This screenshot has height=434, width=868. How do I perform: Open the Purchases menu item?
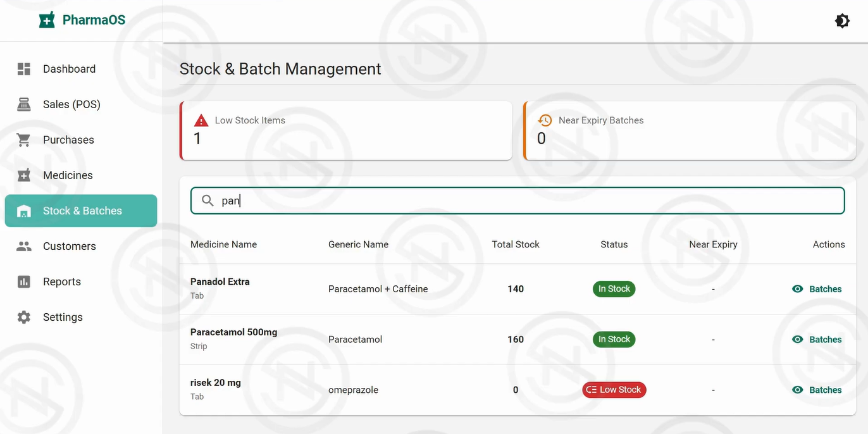tap(81, 140)
